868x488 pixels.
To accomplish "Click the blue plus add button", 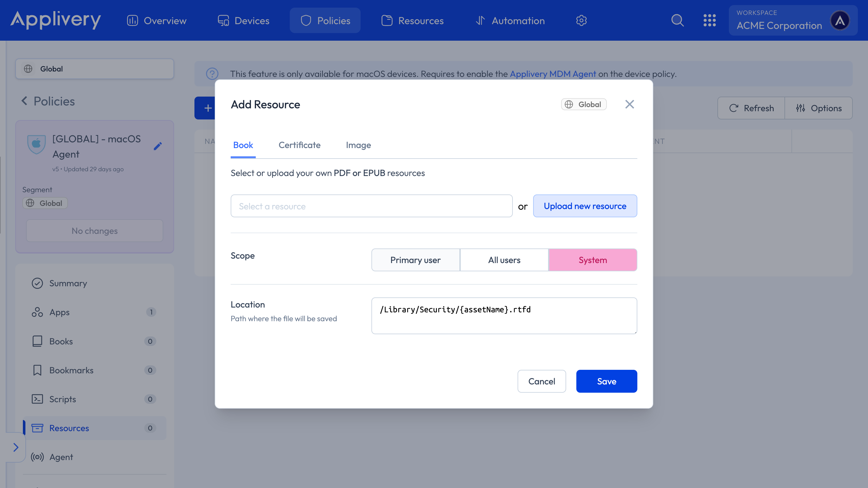I will pyautogui.click(x=207, y=108).
